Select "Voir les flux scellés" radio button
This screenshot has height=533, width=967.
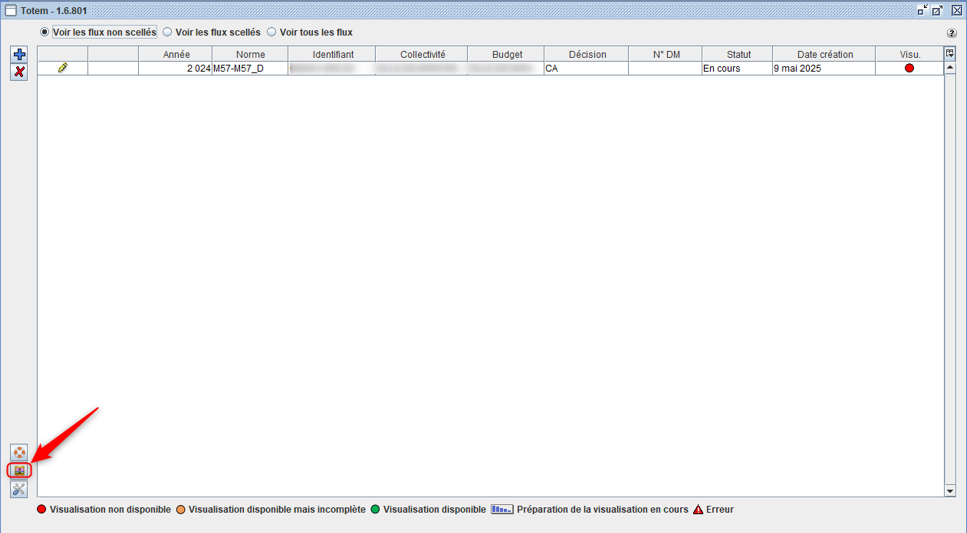point(167,32)
